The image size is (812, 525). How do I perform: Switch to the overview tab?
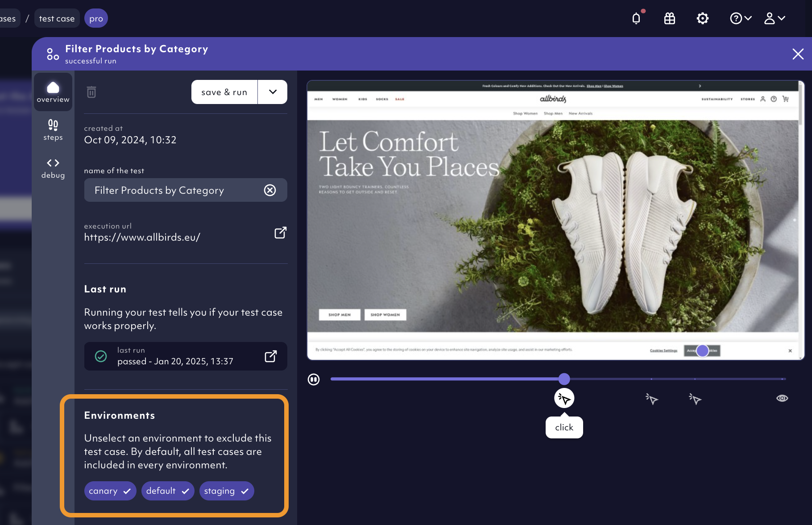(53, 92)
